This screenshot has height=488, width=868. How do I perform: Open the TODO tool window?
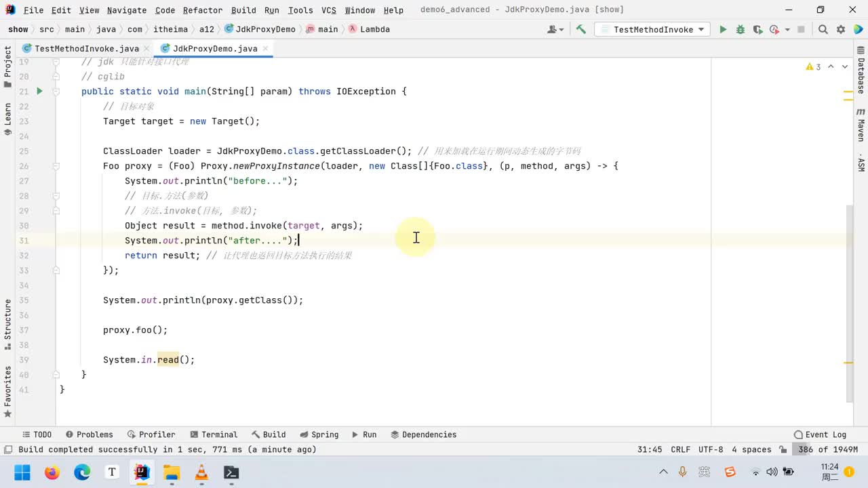[x=37, y=434]
